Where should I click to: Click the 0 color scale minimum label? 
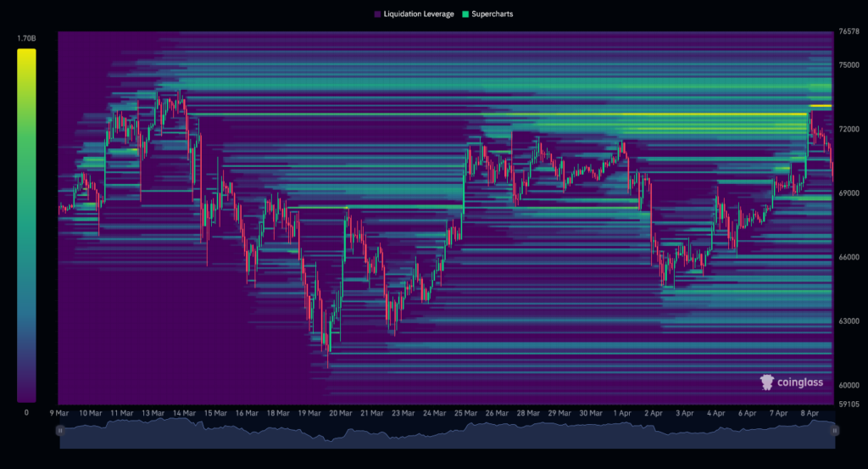tap(26, 412)
